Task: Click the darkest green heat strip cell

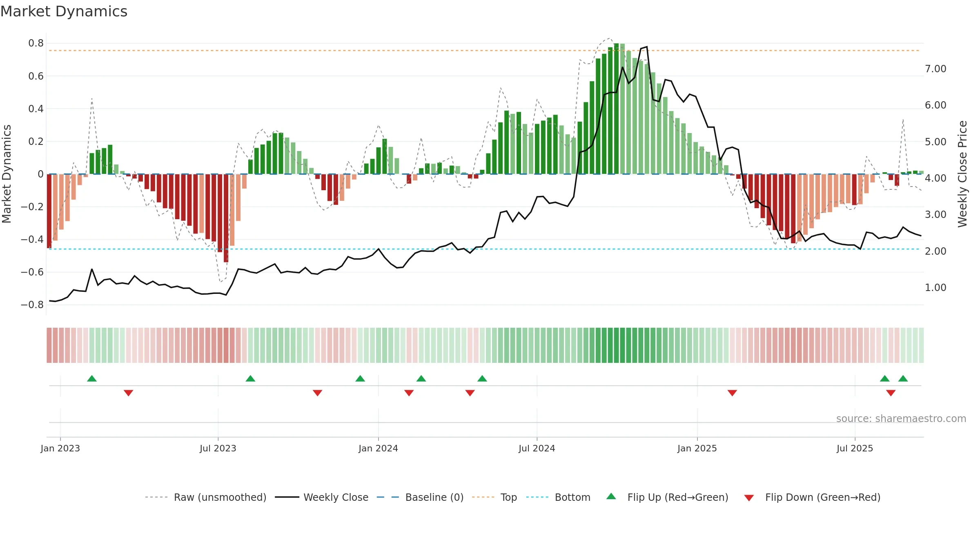Action: coord(617,345)
